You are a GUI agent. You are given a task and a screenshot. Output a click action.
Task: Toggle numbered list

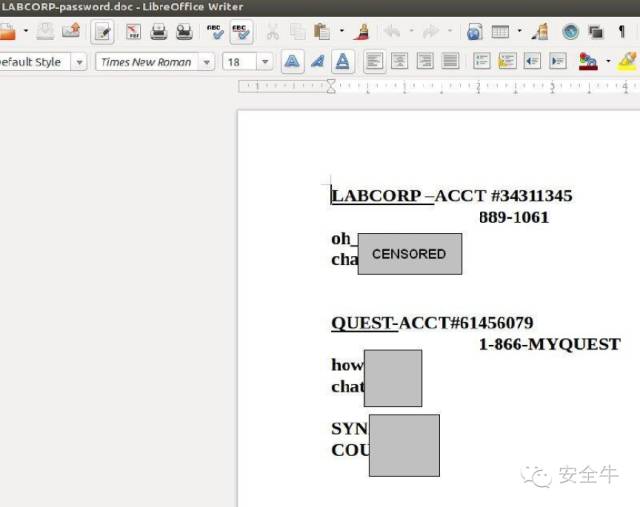pos(482,62)
